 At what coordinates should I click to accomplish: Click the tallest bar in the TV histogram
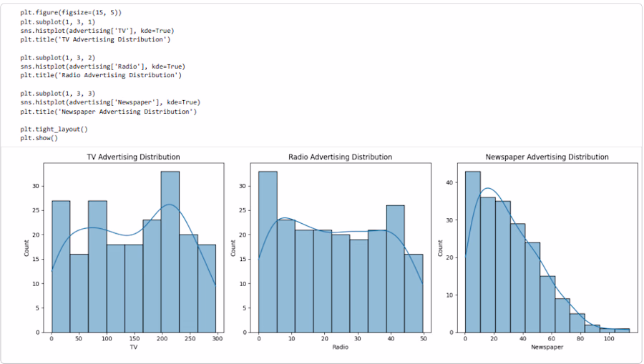(170, 250)
